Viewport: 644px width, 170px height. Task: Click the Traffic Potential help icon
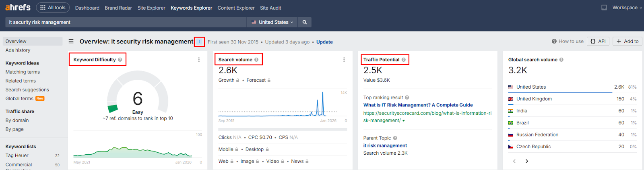(x=404, y=60)
